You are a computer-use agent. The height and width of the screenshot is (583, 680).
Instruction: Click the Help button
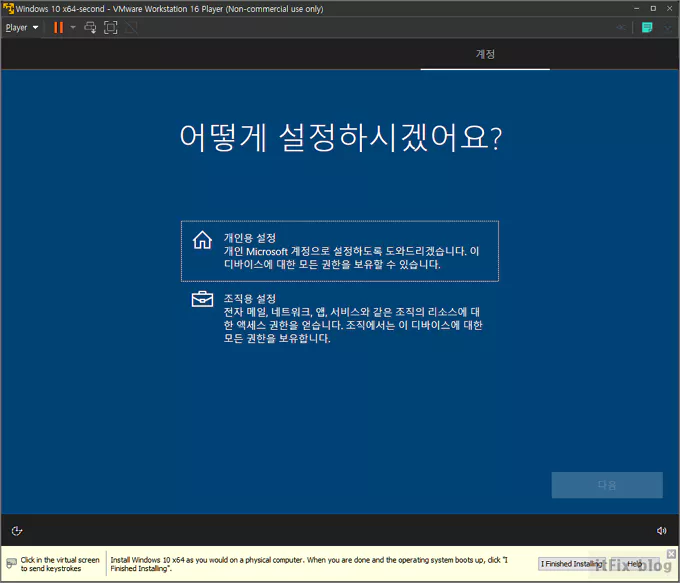point(635,564)
